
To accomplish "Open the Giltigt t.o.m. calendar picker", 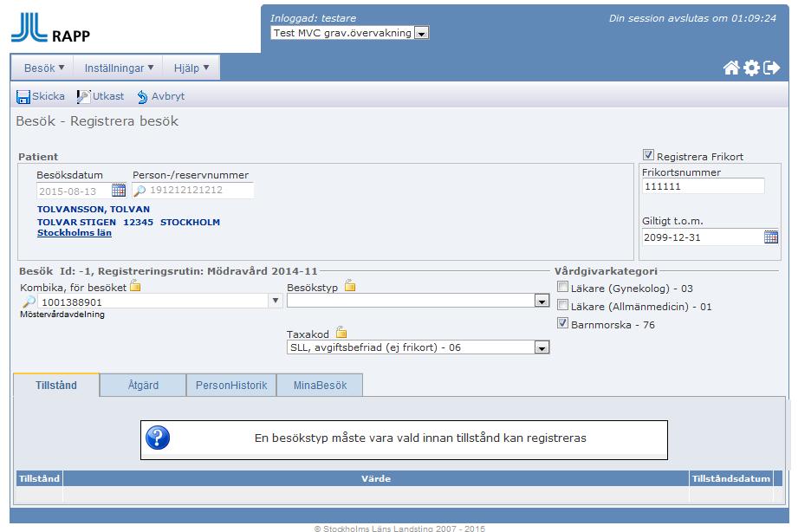I will (x=771, y=237).
